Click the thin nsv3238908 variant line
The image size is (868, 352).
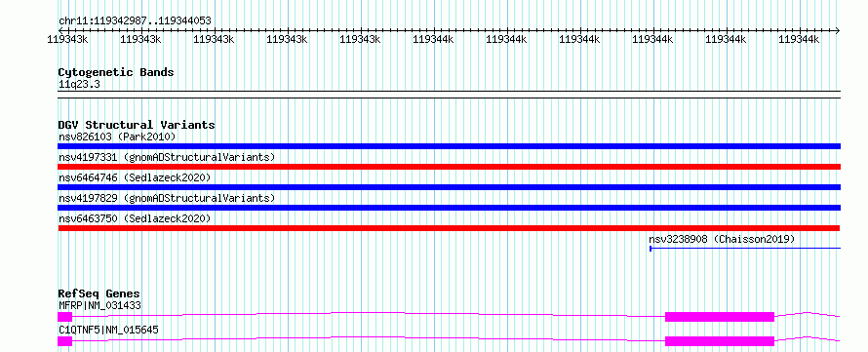745,249
